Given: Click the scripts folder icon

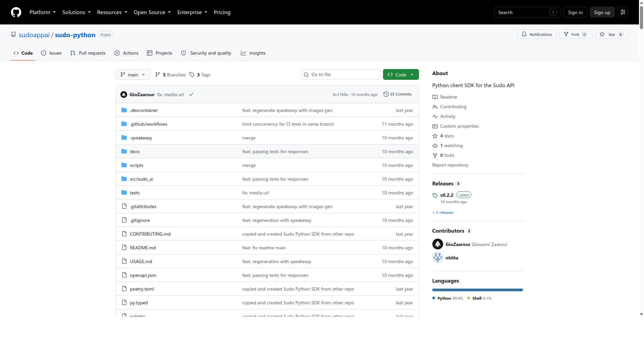Looking at the screenshot, I should 124,165.
